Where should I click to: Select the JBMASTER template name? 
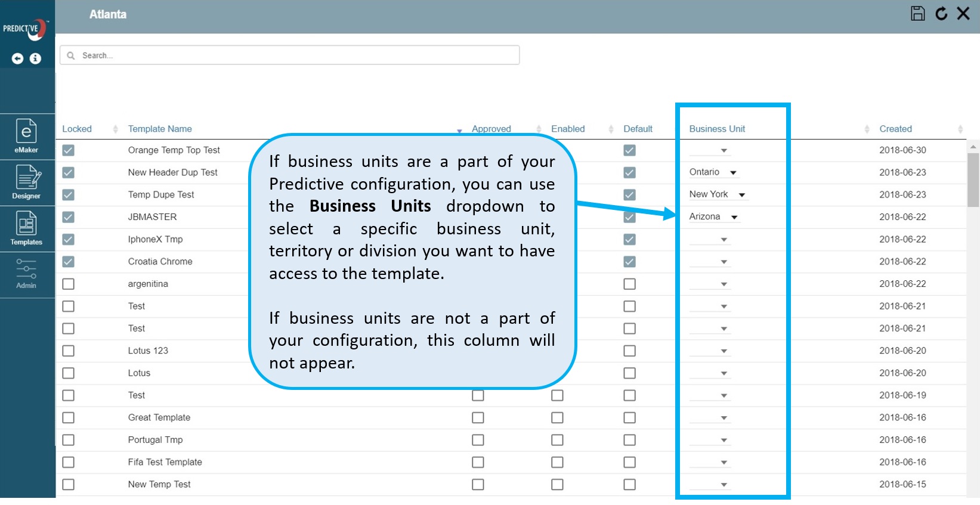pyautogui.click(x=152, y=217)
